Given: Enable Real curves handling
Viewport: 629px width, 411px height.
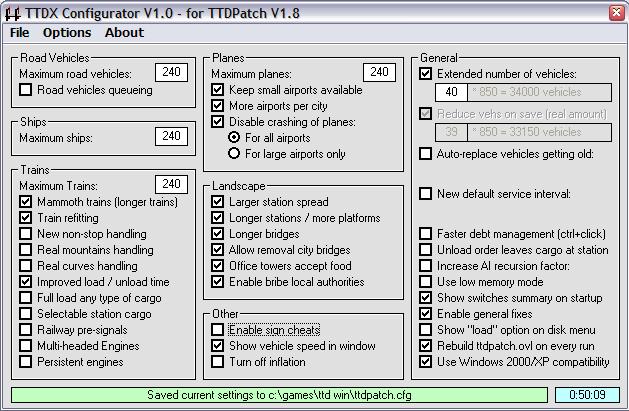Looking at the screenshot, I should 26,265.
